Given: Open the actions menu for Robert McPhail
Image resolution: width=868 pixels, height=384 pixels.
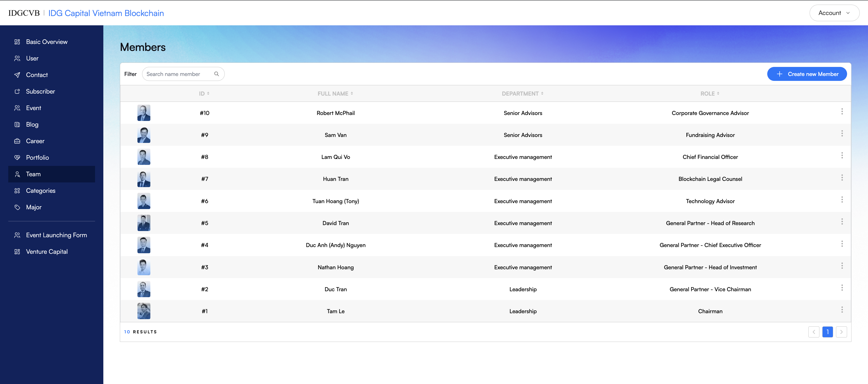Looking at the screenshot, I should click(842, 111).
